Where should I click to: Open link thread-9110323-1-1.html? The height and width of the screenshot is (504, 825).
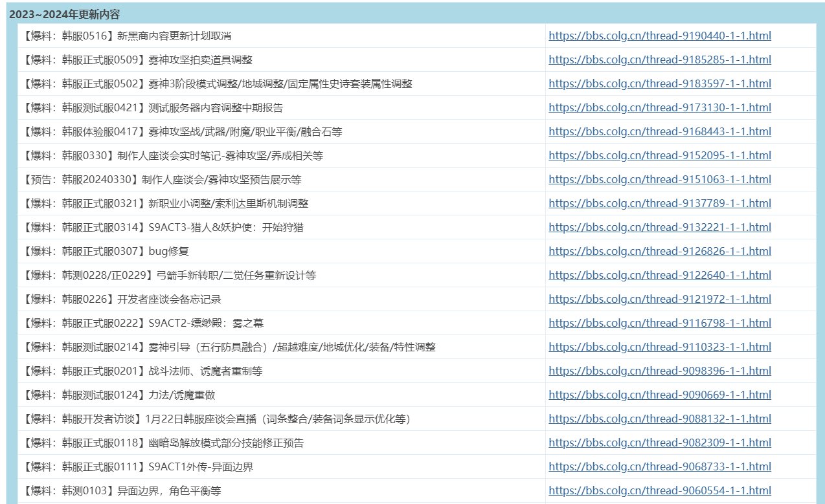660,347
